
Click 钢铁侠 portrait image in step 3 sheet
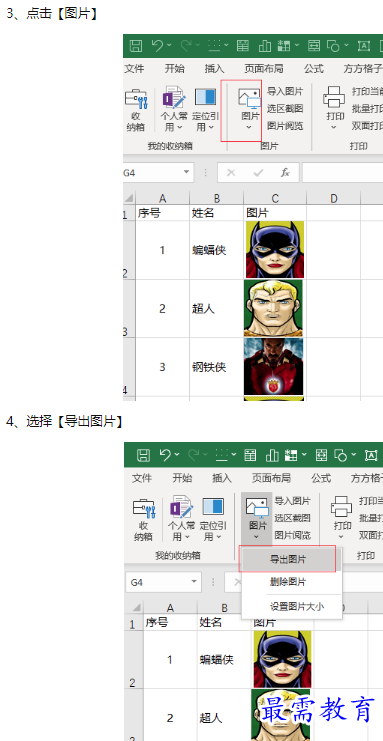(x=273, y=366)
